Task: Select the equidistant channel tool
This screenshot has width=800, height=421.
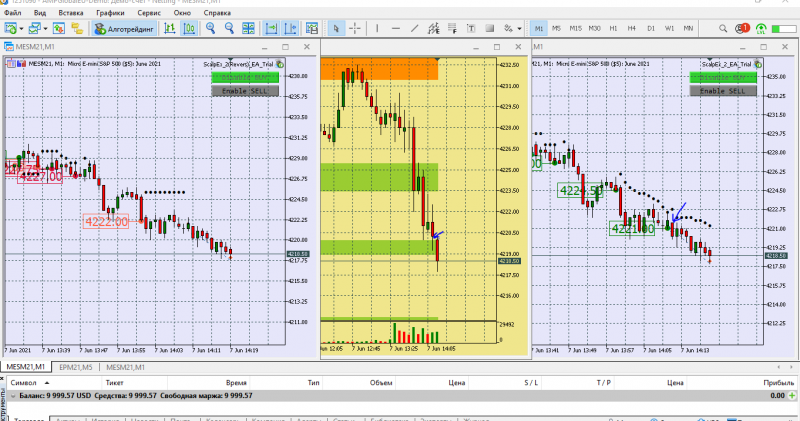Action: point(434,29)
